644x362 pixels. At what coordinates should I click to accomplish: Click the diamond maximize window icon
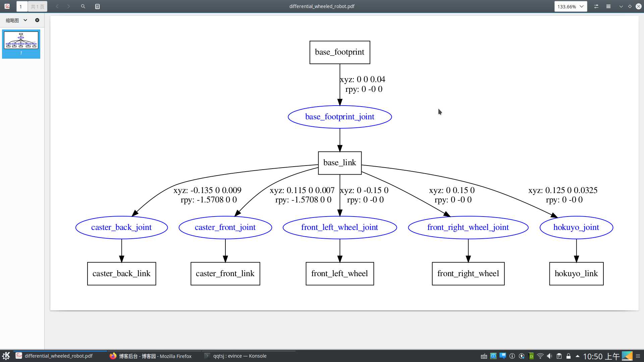point(630,6)
